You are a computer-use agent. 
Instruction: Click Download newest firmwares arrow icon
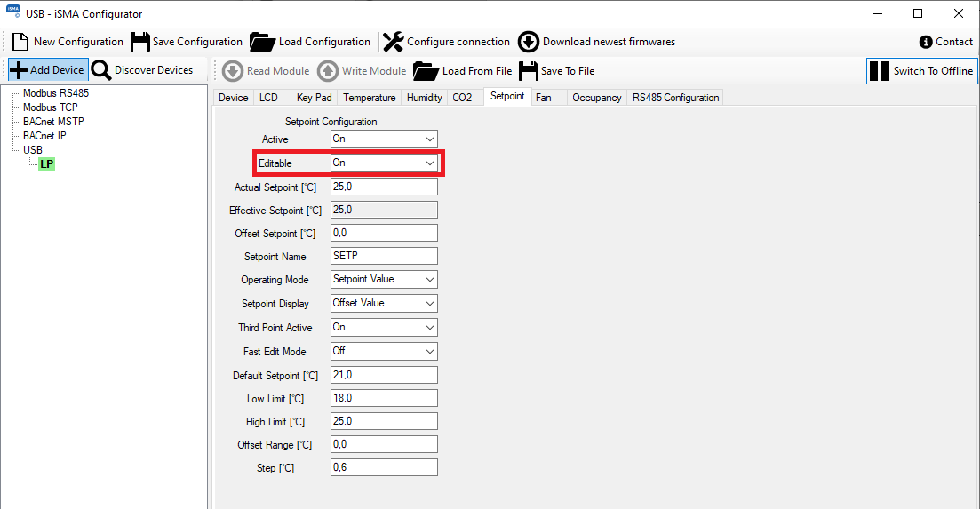coord(529,42)
